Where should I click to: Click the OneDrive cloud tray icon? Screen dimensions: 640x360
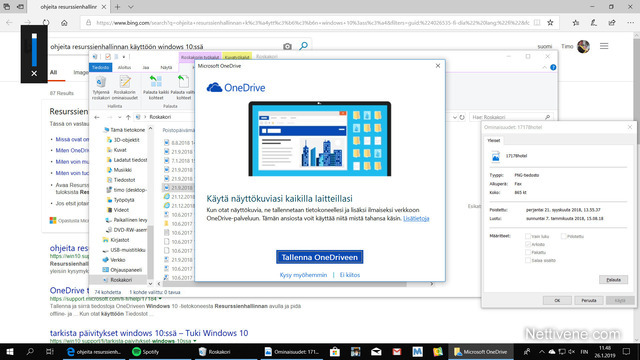point(551,351)
